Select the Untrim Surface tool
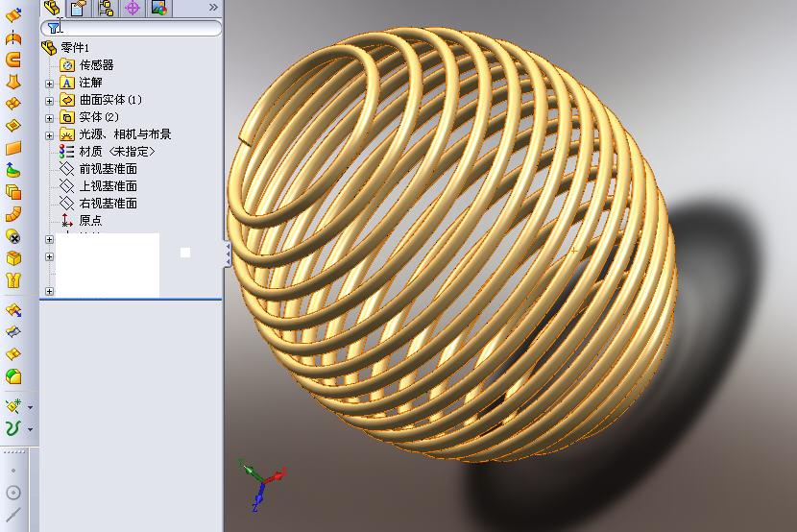Screen dimensions: 797x532 click(x=13, y=353)
